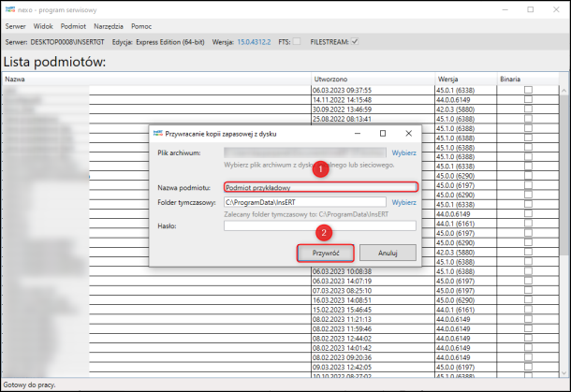Click Wybierz next to Plik archiwum
Viewport: 571px width, 392px height.
click(403, 152)
